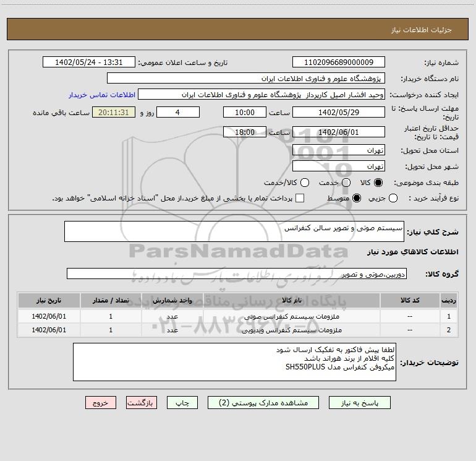Click the unit عدد cell in row 2
The image size is (476, 461).
click(x=172, y=330)
